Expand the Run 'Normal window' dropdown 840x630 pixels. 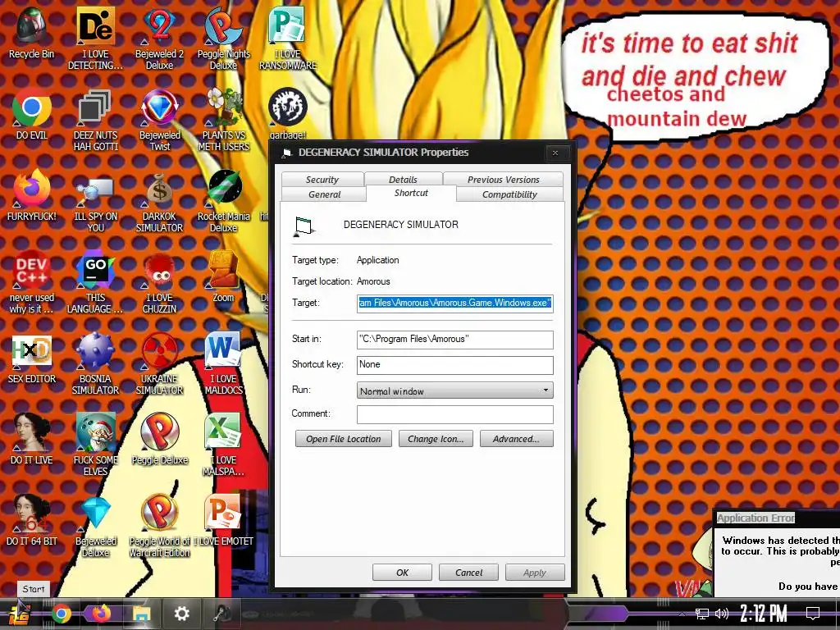pos(454,390)
